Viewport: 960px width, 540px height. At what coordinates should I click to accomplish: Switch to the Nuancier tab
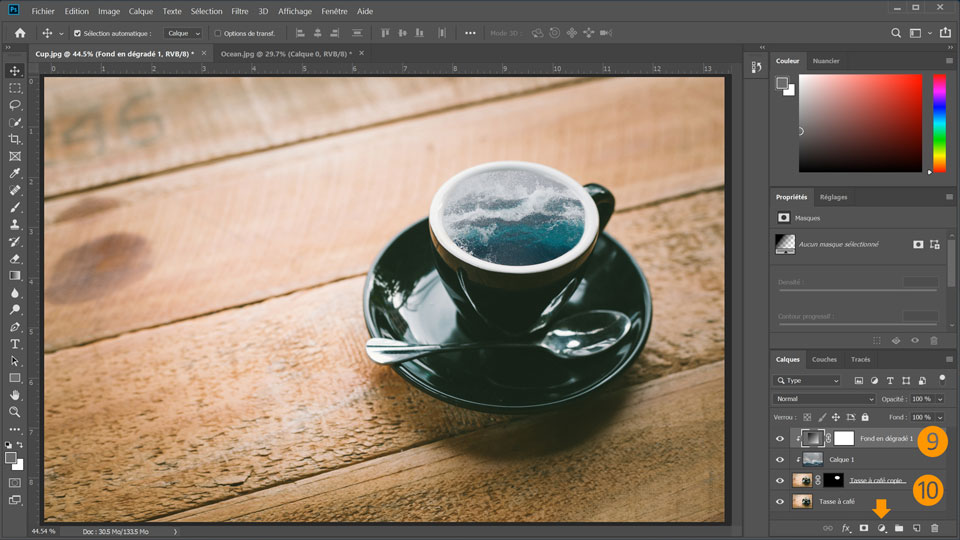click(826, 61)
